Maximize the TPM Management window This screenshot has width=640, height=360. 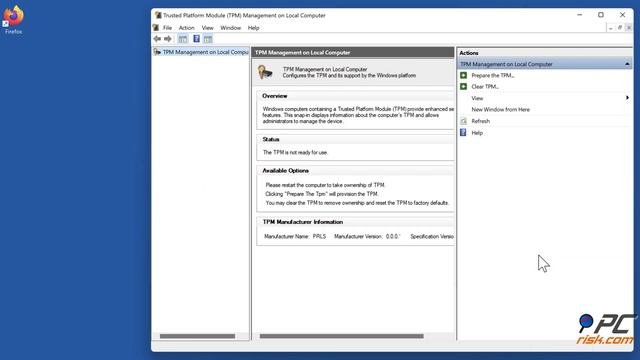point(601,15)
